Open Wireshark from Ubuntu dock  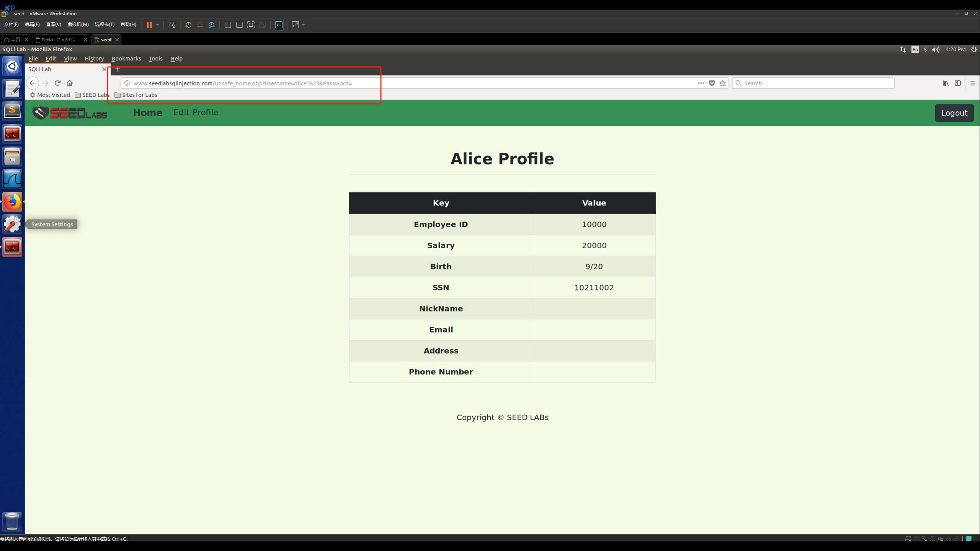click(12, 179)
